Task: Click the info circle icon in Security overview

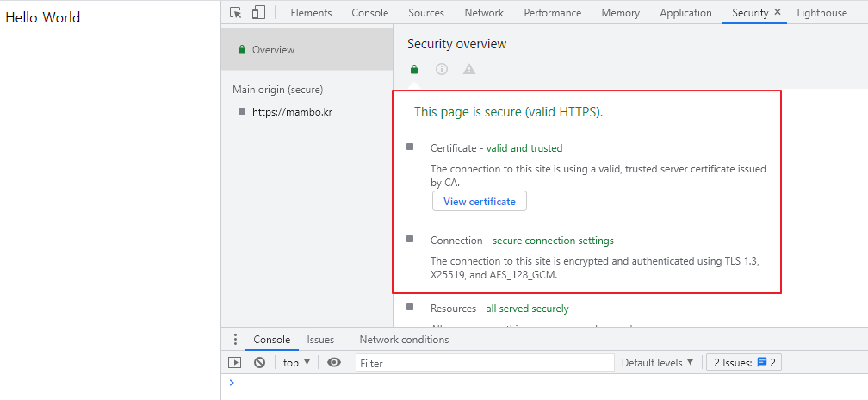Action: coord(442,70)
